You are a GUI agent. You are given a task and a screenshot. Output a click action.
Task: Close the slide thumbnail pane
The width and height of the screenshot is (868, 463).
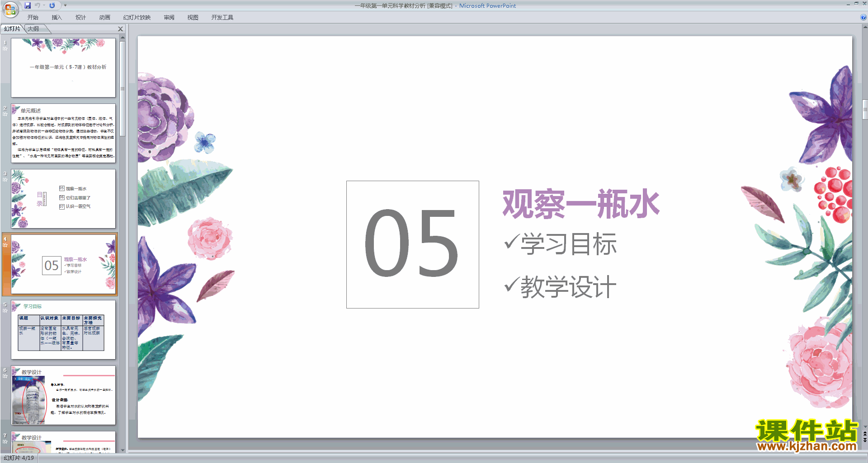pyautogui.click(x=120, y=29)
